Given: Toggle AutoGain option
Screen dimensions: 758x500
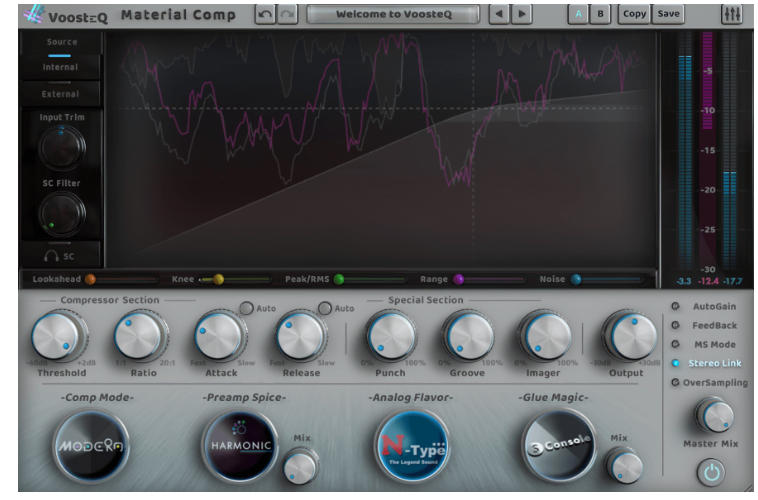Looking at the screenshot, I should point(704,306).
